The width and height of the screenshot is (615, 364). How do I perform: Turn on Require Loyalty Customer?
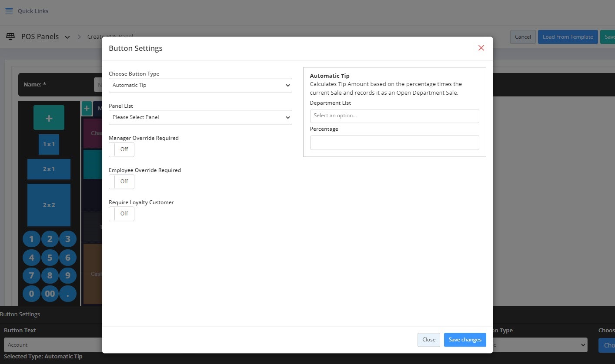121,214
